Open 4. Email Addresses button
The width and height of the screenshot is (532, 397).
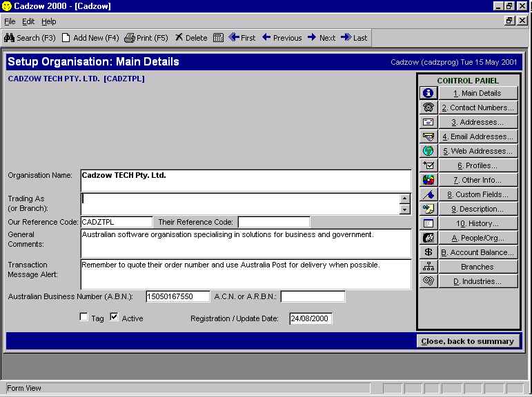coord(477,136)
